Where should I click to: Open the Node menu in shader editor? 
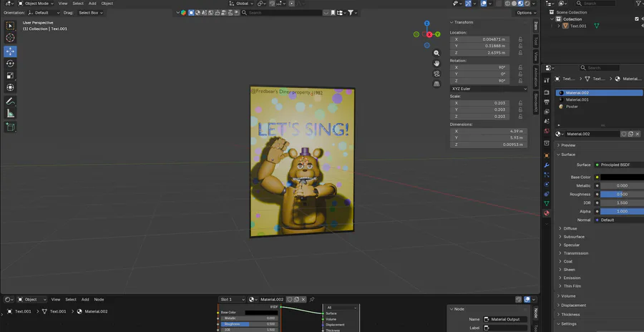(99, 300)
